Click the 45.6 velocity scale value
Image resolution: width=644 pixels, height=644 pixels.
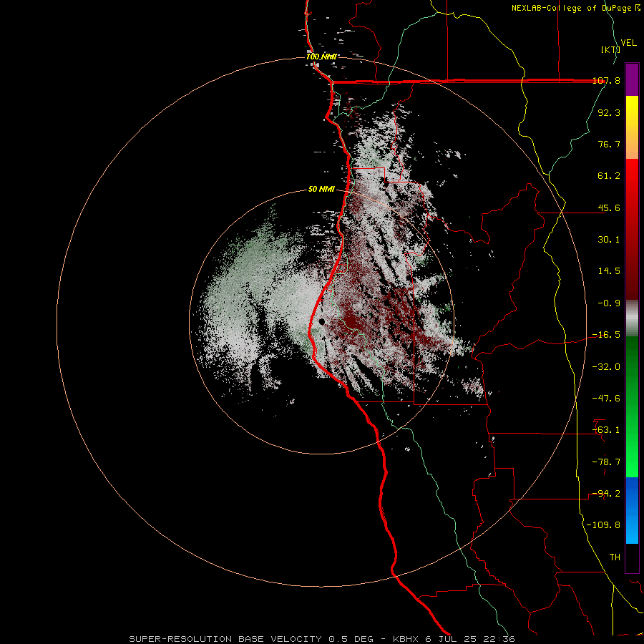click(x=609, y=208)
